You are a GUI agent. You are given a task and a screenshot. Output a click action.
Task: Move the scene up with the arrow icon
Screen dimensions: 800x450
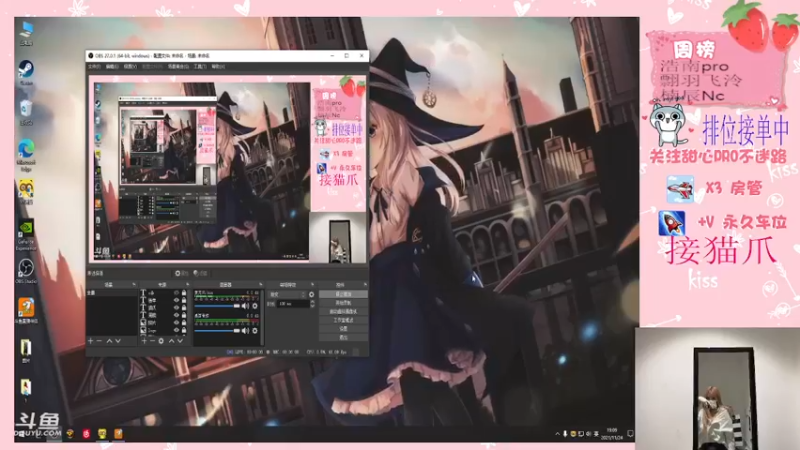coord(109,341)
